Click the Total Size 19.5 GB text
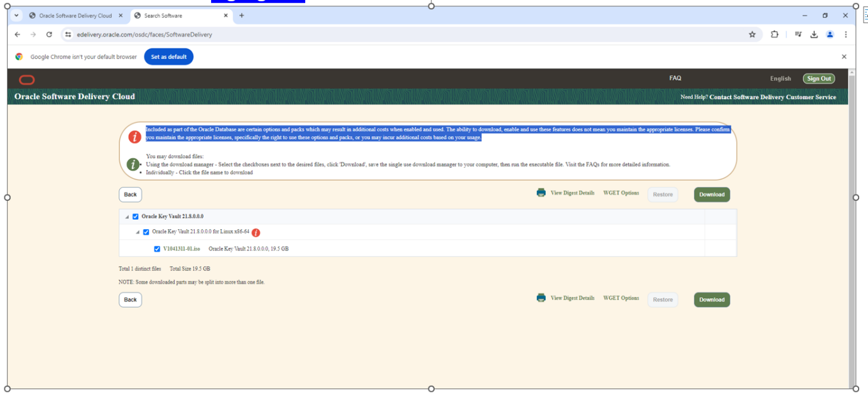The image size is (868, 398). [190, 269]
